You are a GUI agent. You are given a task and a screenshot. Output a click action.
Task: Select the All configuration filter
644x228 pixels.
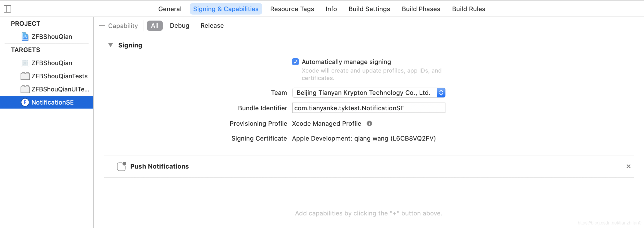pos(155,26)
